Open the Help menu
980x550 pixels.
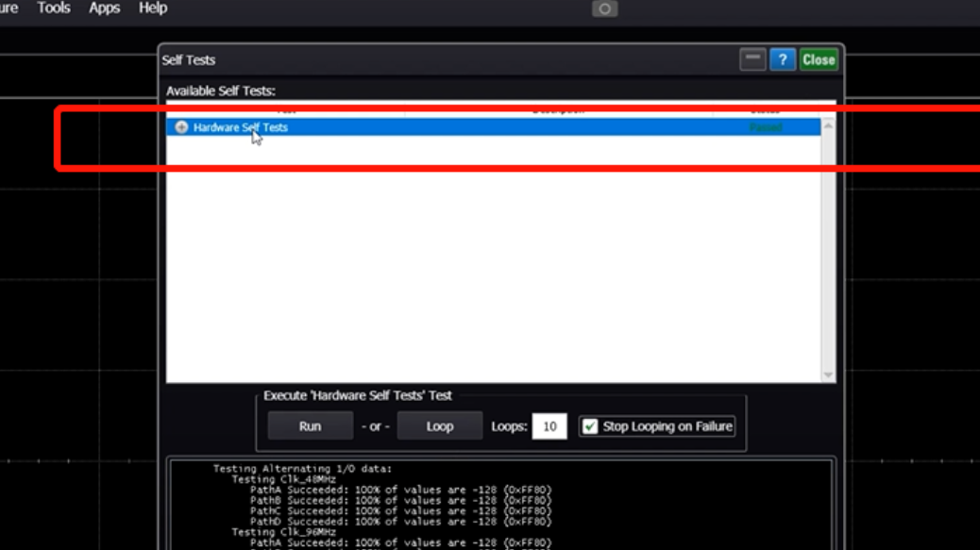[x=153, y=8]
